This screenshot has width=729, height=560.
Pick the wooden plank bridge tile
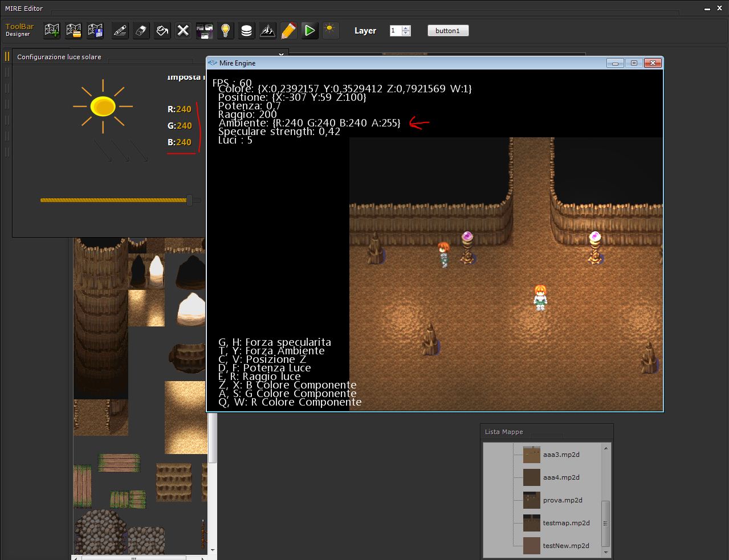(x=119, y=463)
